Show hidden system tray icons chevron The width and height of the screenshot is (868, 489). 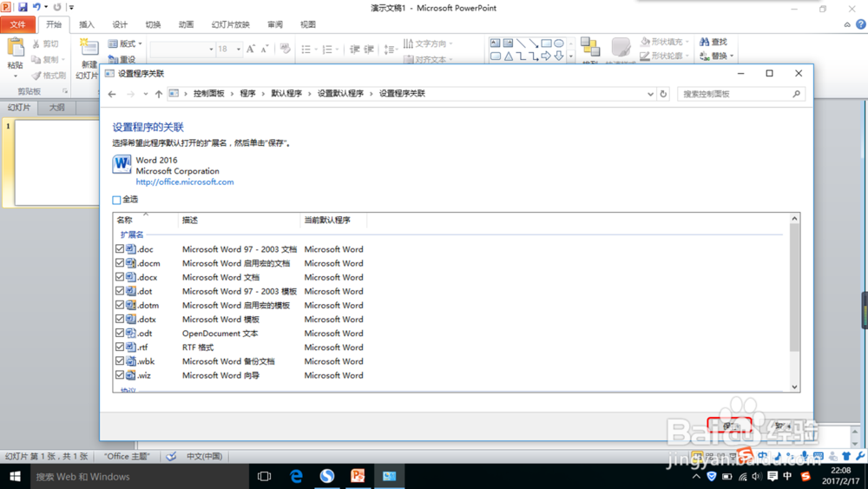696,476
